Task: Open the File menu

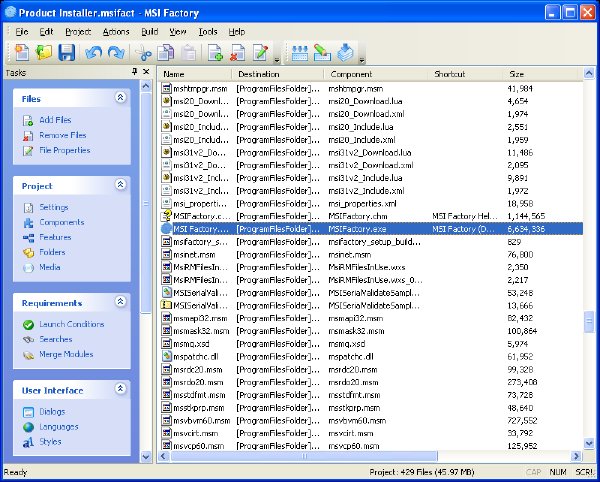Action: [22, 32]
